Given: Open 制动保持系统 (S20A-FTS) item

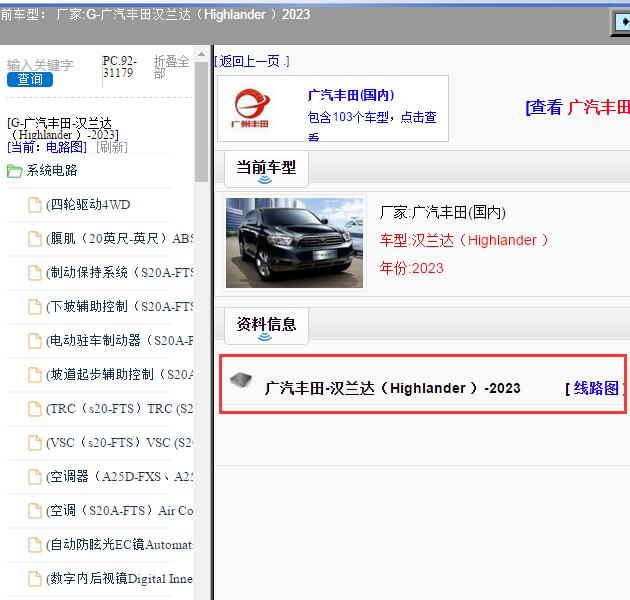Looking at the screenshot, I should click(x=119, y=272).
